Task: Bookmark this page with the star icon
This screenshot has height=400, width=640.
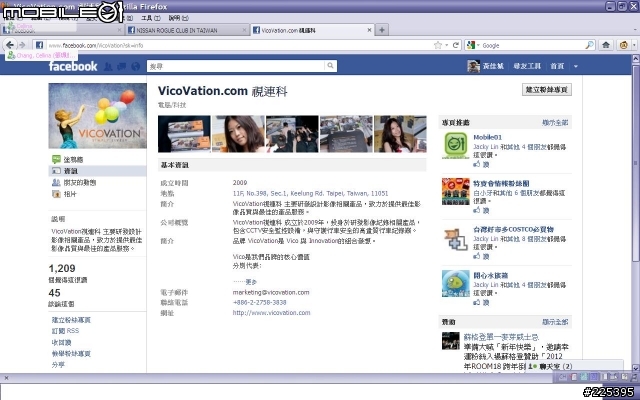Action: tap(438, 45)
